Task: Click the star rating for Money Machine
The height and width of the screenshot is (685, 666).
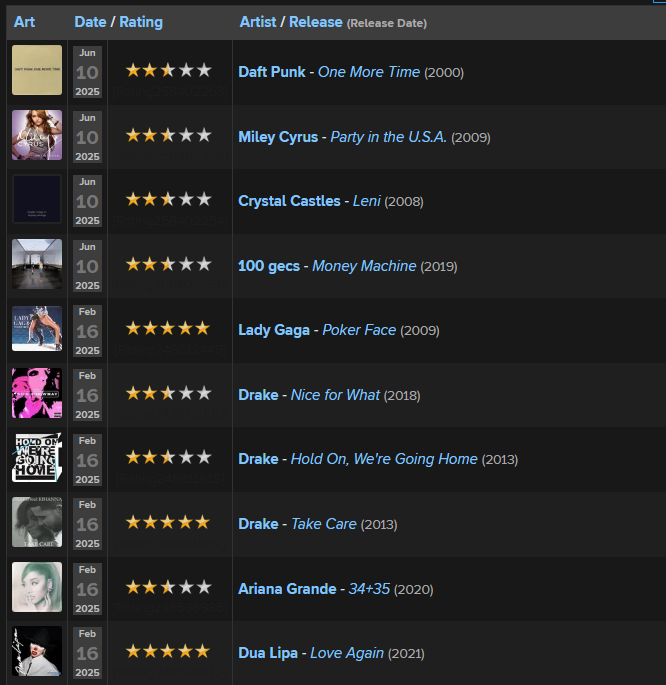Action: pos(168,264)
